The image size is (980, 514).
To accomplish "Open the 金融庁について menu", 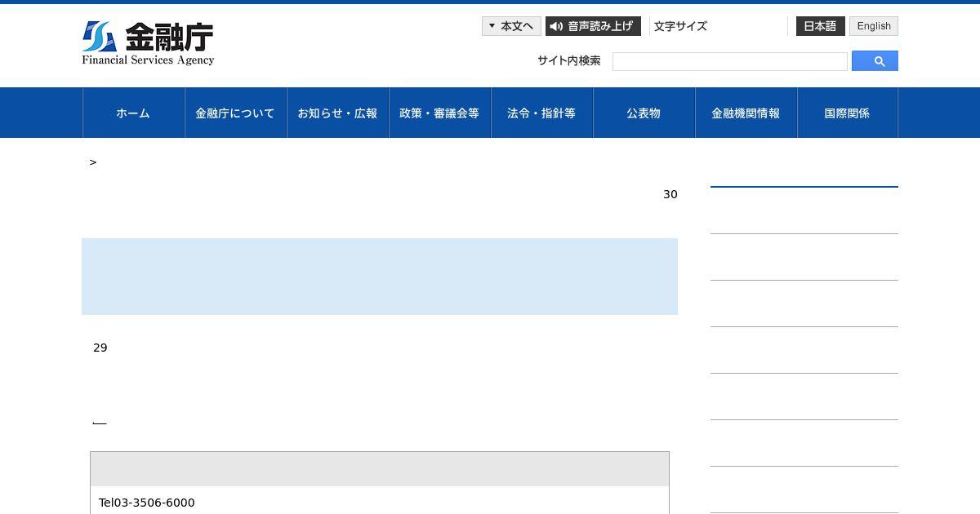I will click(x=235, y=113).
